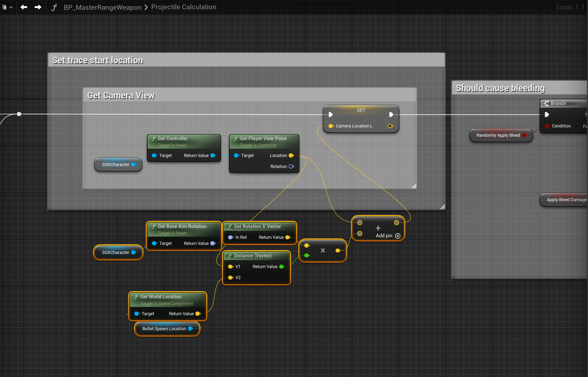Click Randomly Apply Bleed boolean pin
Image resolution: width=588 pixels, height=377 pixels.
524,135
